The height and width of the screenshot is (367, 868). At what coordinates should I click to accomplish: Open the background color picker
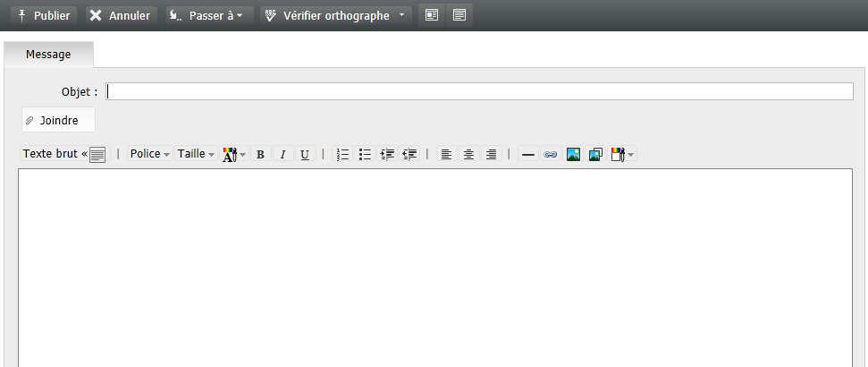(x=622, y=154)
